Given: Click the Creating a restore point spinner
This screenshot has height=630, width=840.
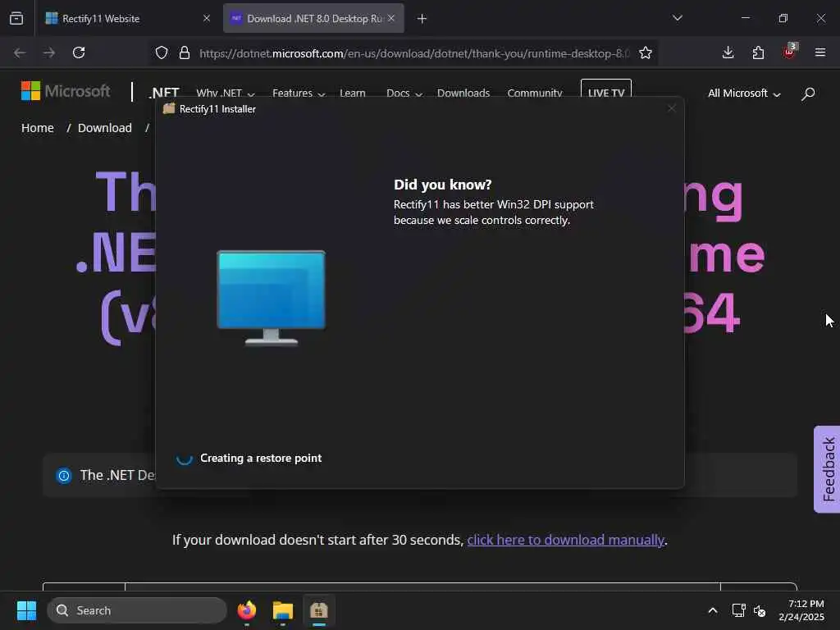Looking at the screenshot, I should [185, 458].
